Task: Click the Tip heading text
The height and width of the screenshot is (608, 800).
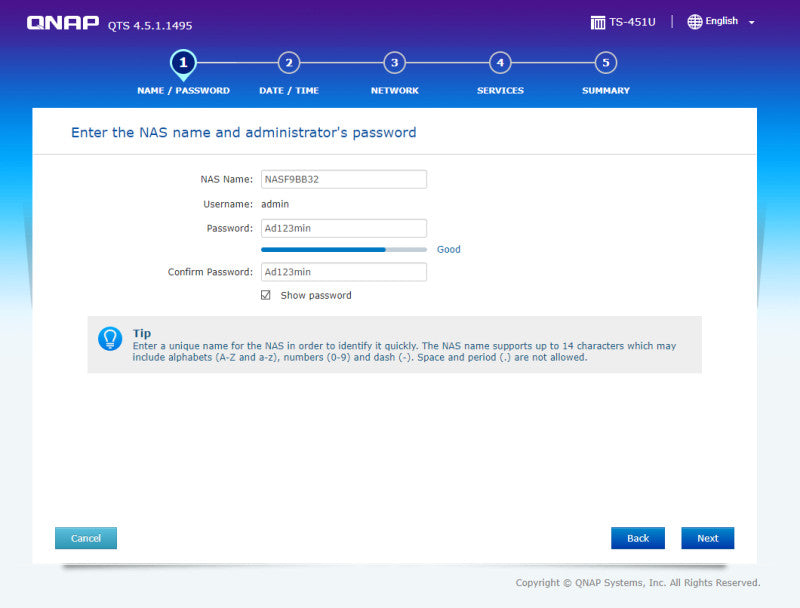Action: pyautogui.click(x=142, y=333)
